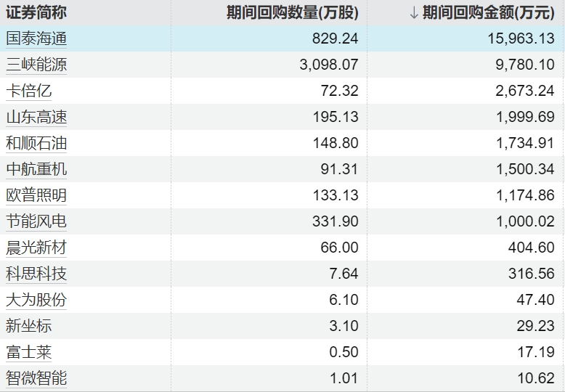
Task: Open the 山东高速 stock link
Action: 36,118
